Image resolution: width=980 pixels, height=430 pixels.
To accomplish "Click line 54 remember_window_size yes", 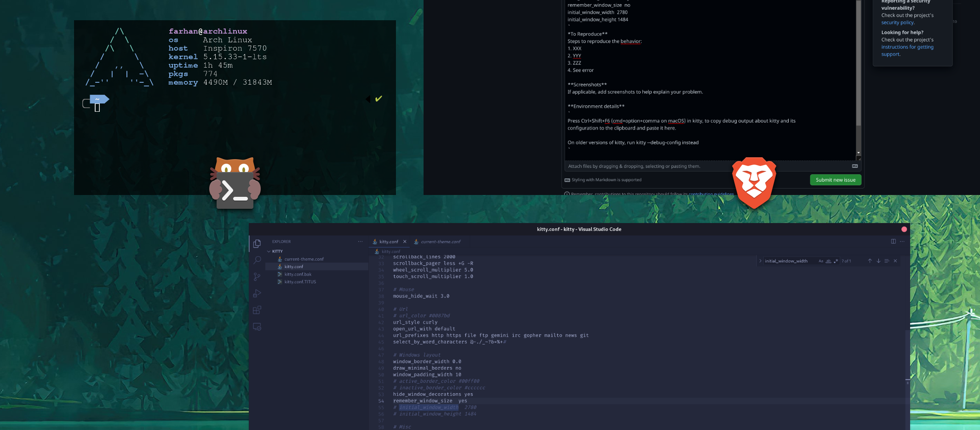I will coord(430,401).
